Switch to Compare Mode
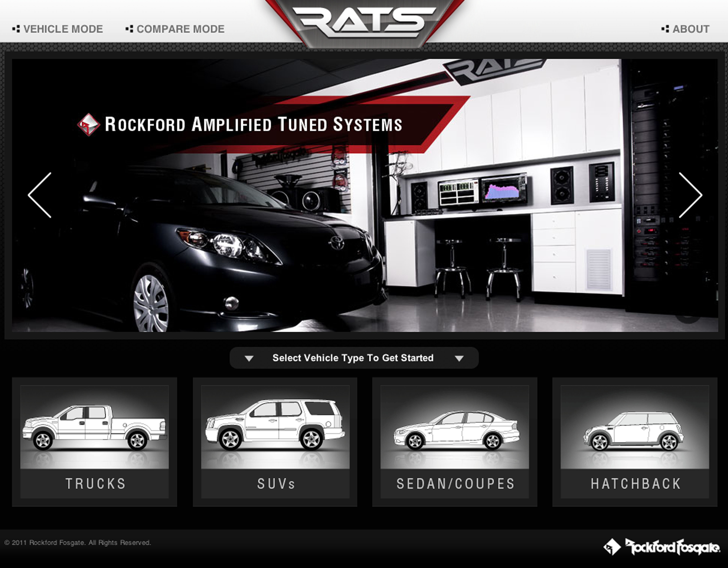 click(x=175, y=29)
